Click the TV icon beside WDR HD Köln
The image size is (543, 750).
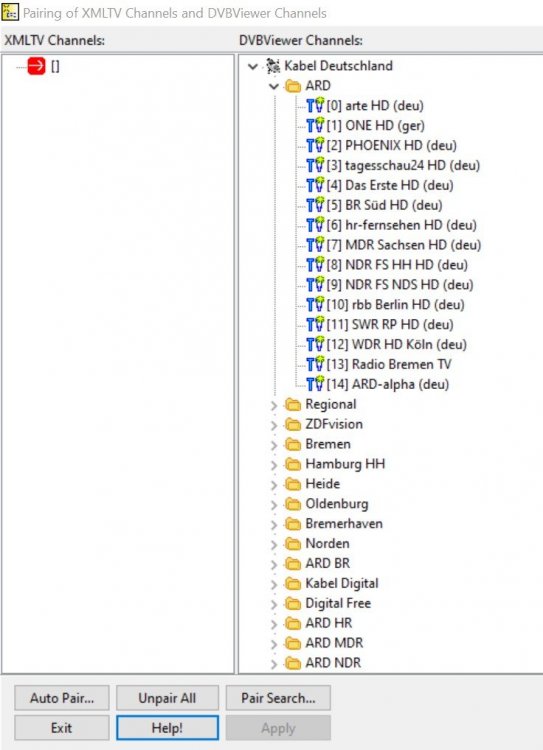click(315, 344)
